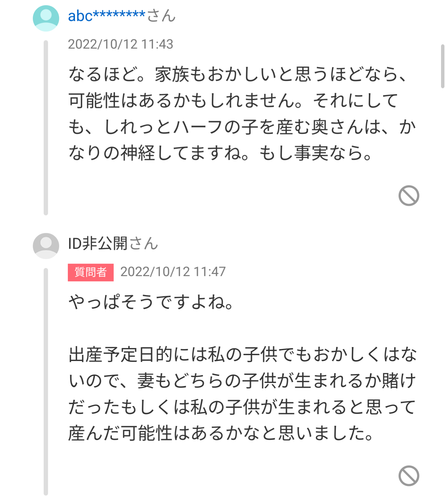
Task: Click the 2022/10/12 11:47 timestamp
Action: 173,272
